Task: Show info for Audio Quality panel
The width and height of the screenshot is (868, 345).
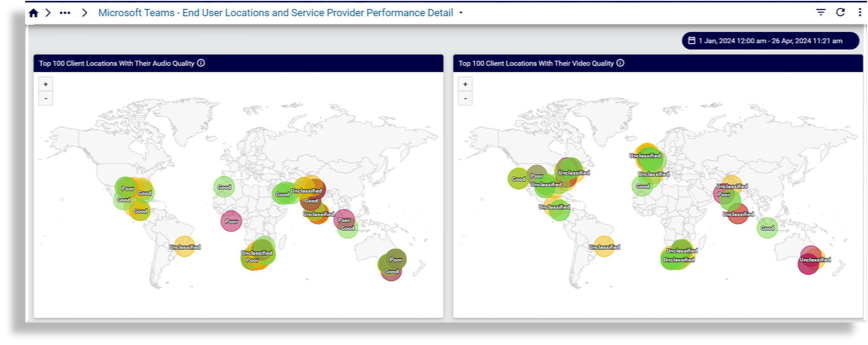Action: pyautogui.click(x=201, y=63)
